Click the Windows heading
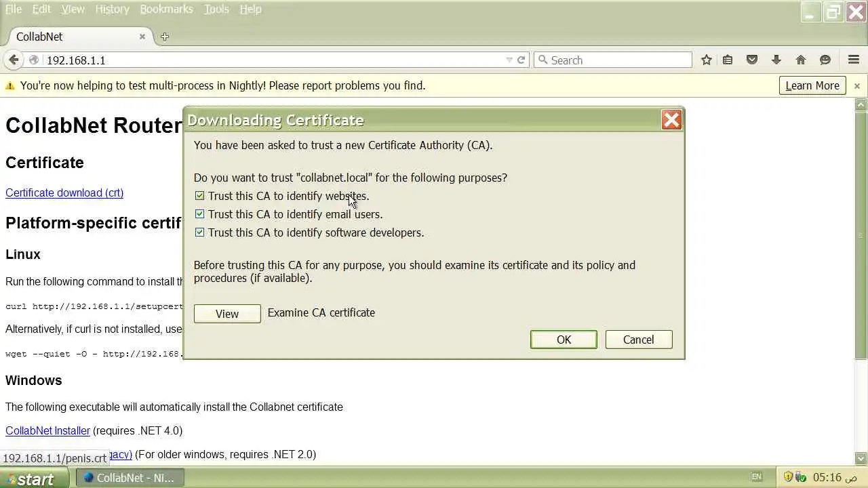Viewport: 868px width, 488px height. (x=34, y=380)
